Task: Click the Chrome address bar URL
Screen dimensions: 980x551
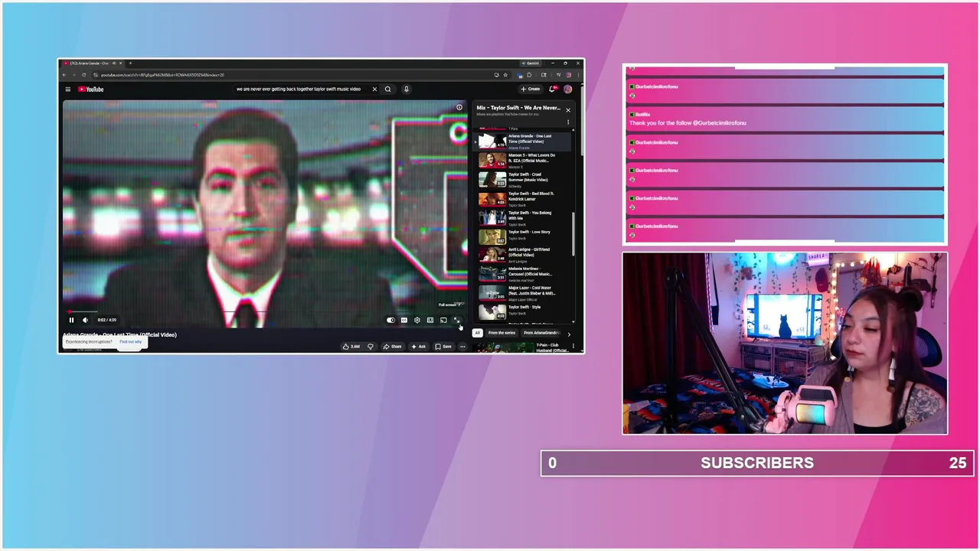Action: 162,75
